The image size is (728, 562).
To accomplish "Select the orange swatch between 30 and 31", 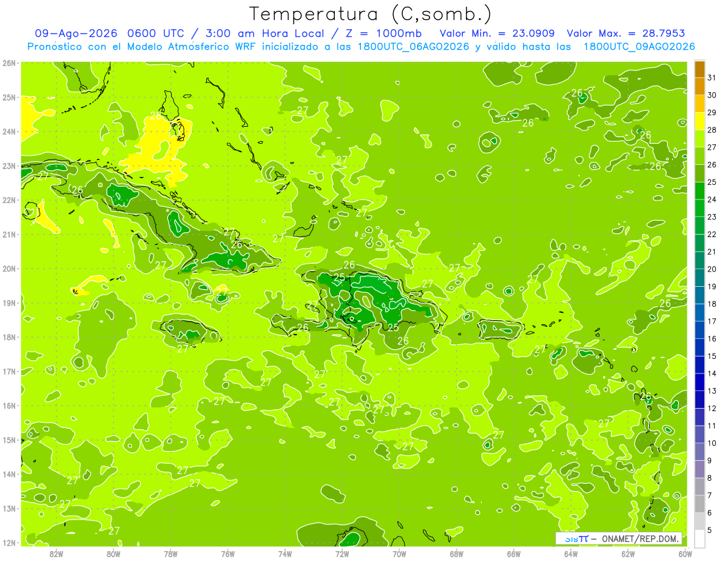I will 699,87.
